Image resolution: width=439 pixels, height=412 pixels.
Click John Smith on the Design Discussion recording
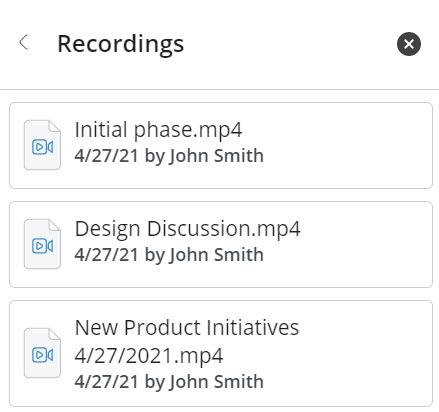coord(217,255)
